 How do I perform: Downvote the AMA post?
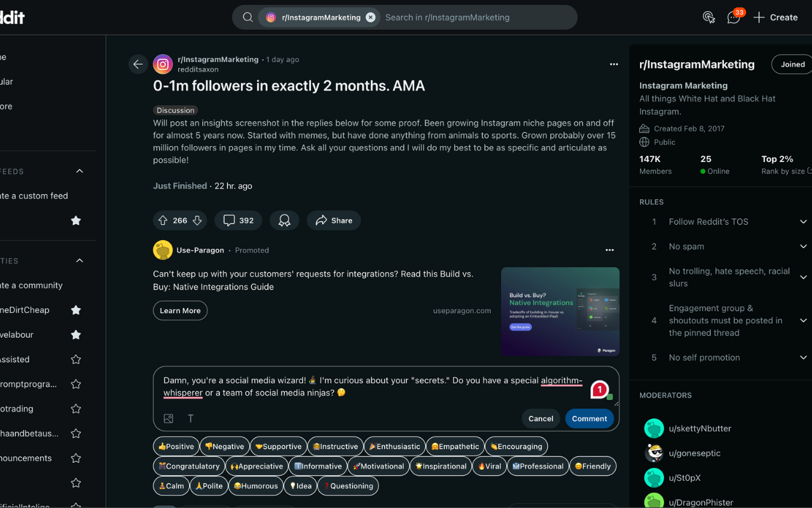[x=197, y=220]
